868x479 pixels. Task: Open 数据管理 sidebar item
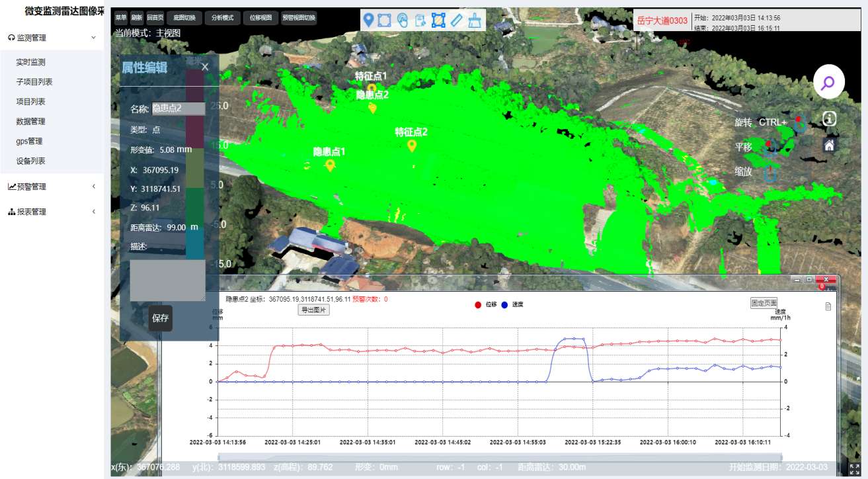coord(31,122)
